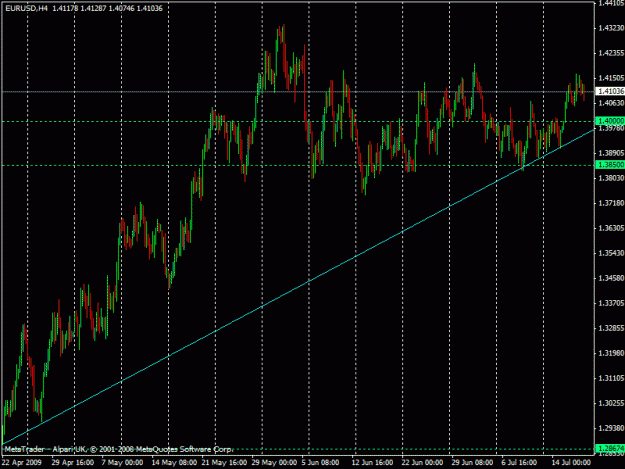Viewport: 625px width, 469px height.
Task: Select the cyan ascending trendline
Action: [x=297, y=288]
